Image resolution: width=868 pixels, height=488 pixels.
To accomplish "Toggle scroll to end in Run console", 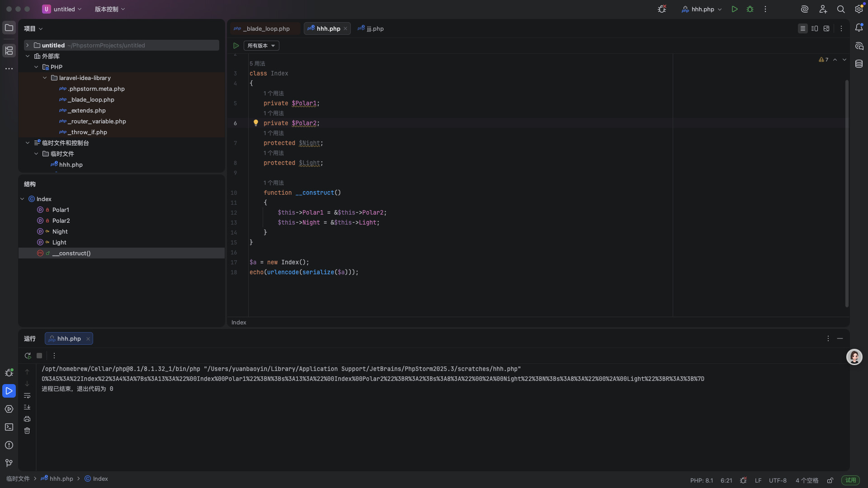I will (x=27, y=407).
